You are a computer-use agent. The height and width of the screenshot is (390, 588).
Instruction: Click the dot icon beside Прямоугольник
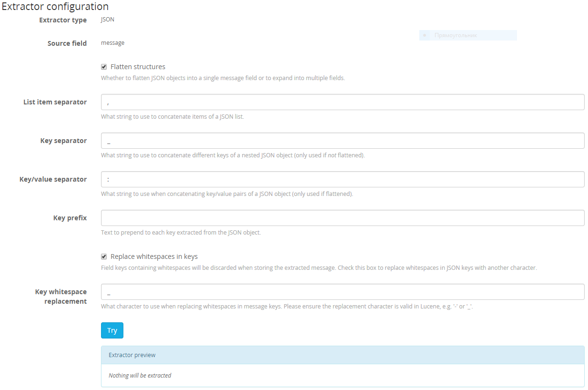tap(425, 35)
